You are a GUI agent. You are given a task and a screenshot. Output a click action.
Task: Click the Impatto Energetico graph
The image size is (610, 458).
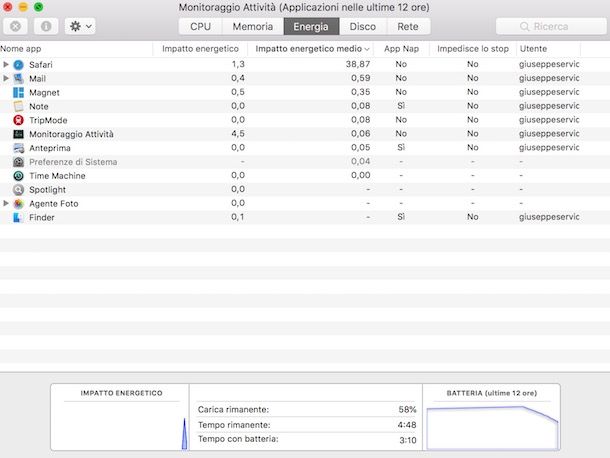point(121,426)
